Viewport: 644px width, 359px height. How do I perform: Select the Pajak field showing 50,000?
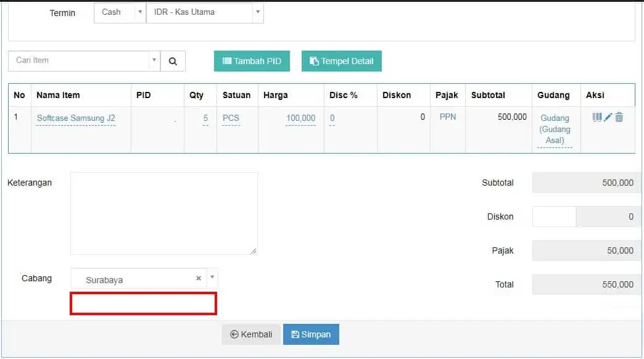[x=586, y=250]
